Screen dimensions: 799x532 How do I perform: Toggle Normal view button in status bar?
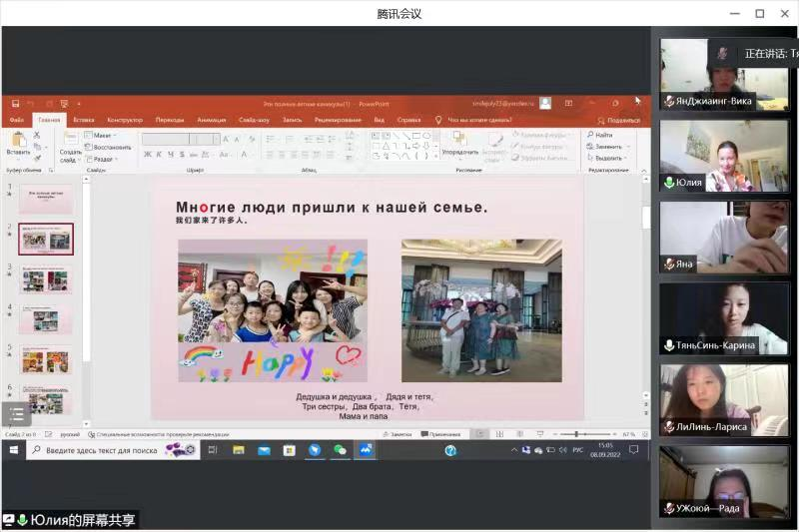click(x=480, y=434)
